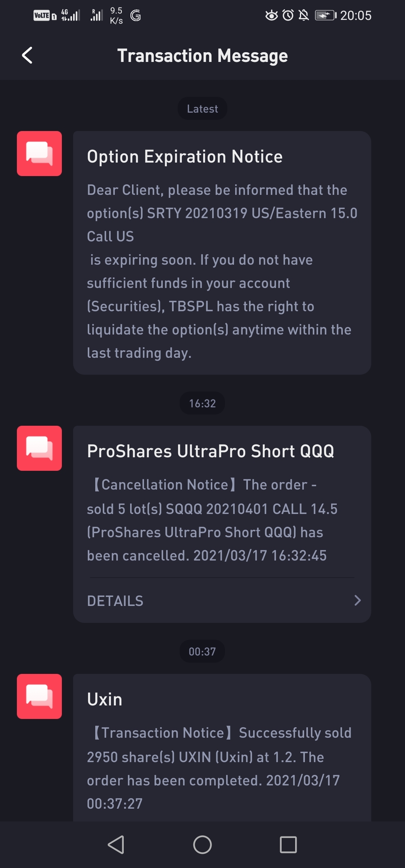Viewport: 405px width, 868px height.
Task: Tap the Uxin message icon
Action: point(39,696)
